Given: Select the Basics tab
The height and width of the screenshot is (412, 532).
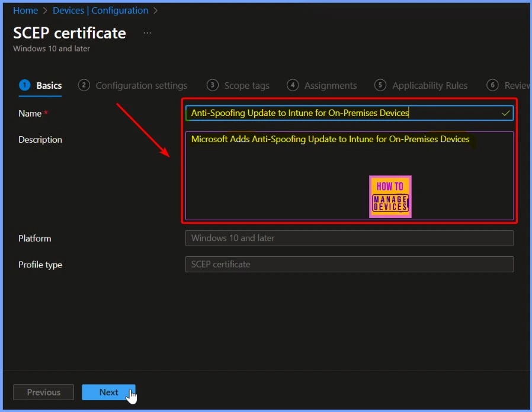Looking at the screenshot, I should [x=40, y=85].
